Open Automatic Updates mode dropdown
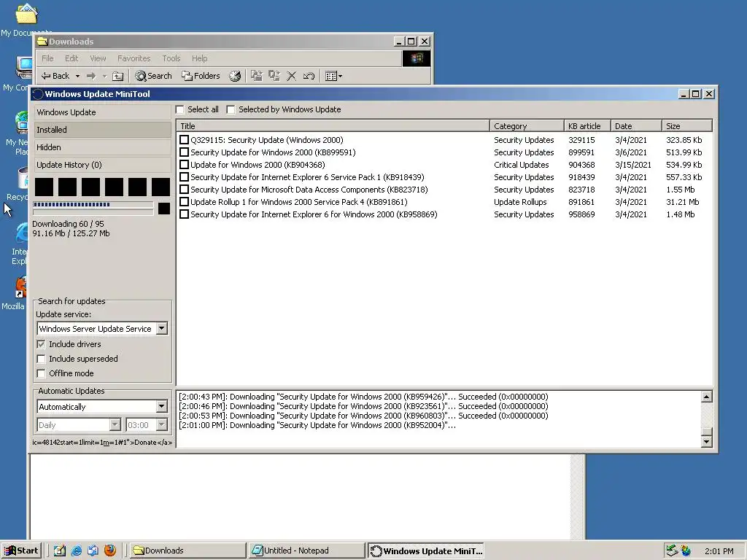Image resolution: width=747 pixels, height=560 pixels. pos(161,407)
